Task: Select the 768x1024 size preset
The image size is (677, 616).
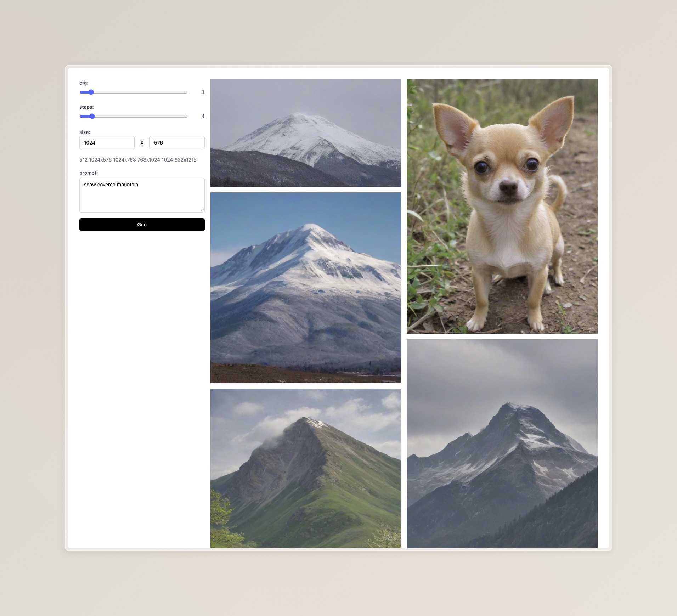Action: point(148,160)
